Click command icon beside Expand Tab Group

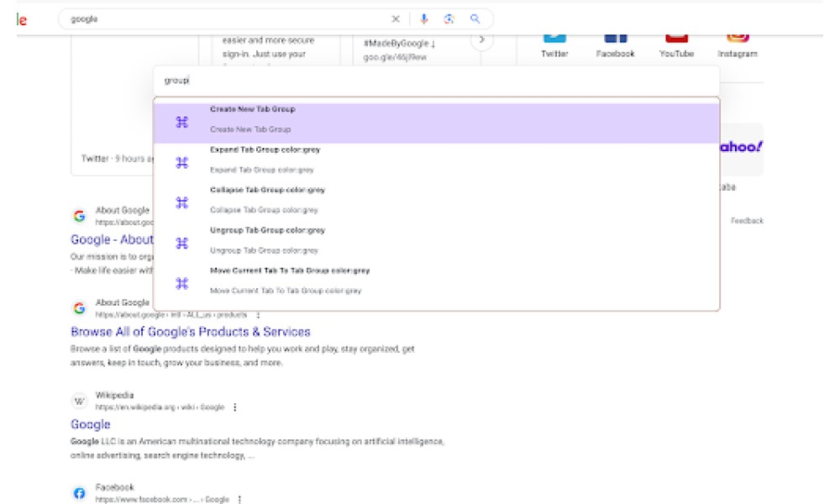(x=182, y=162)
